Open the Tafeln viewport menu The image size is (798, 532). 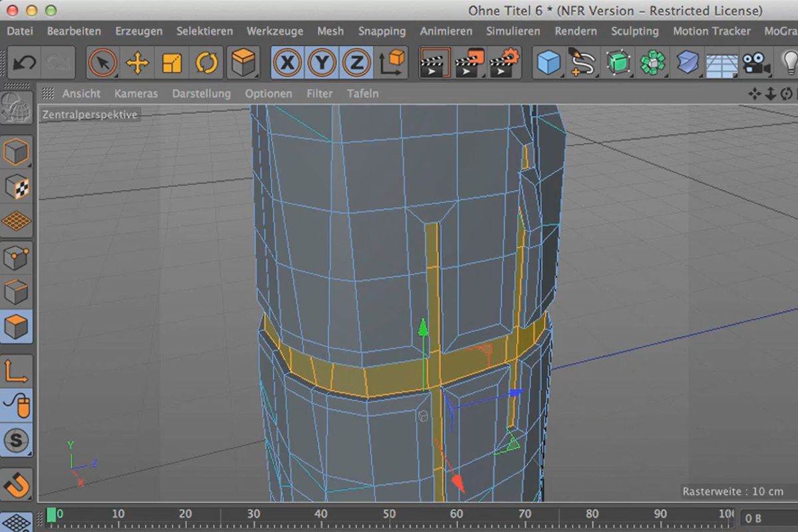pyautogui.click(x=363, y=94)
